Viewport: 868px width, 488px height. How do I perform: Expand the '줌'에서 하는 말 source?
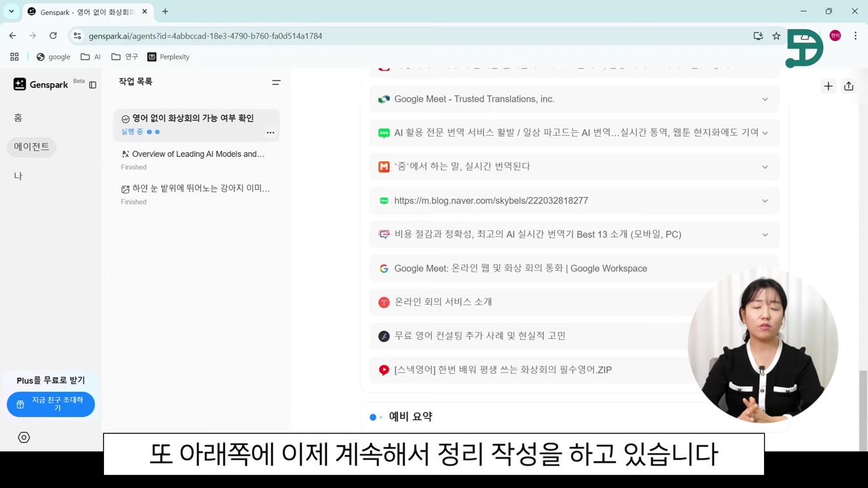[765, 167]
